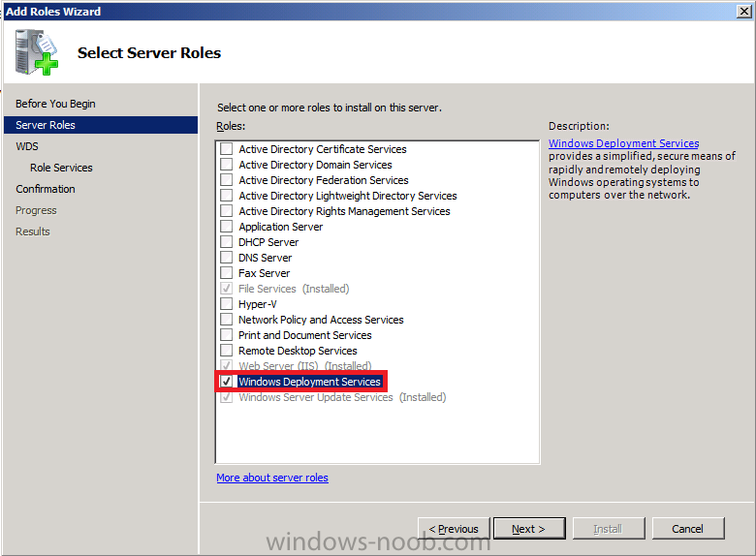Viewport: 756px width, 556px height.
Task: Close the Add Roles Wizard window
Action: coord(744,11)
